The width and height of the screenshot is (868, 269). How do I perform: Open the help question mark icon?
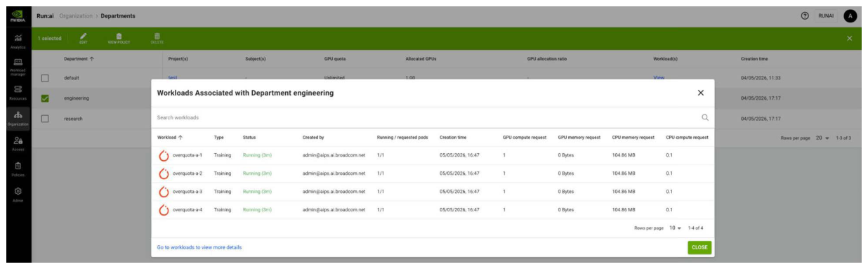pyautogui.click(x=805, y=16)
